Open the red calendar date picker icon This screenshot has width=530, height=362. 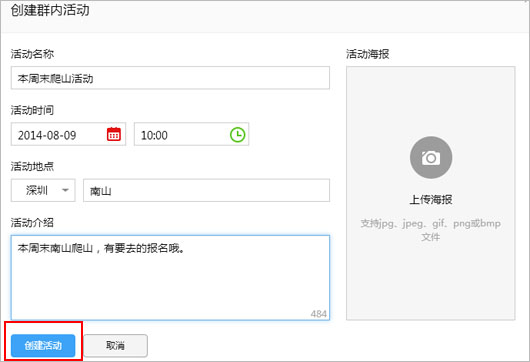click(x=114, y=134)
